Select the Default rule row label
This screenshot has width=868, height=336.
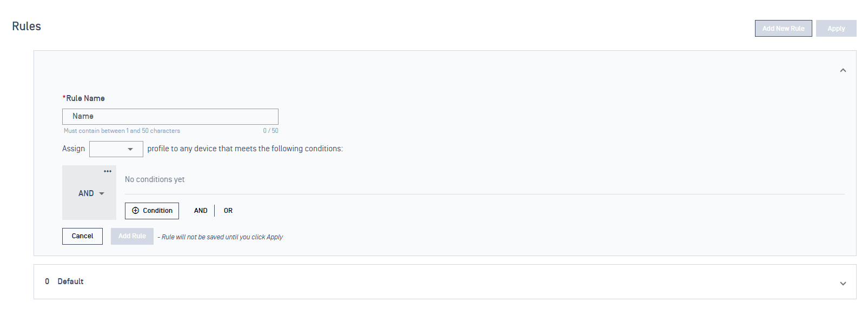(70, 281)
